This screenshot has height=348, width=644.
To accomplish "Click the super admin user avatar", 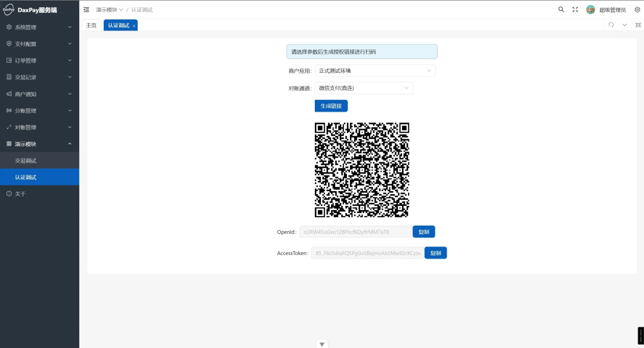I will (590, 10).
